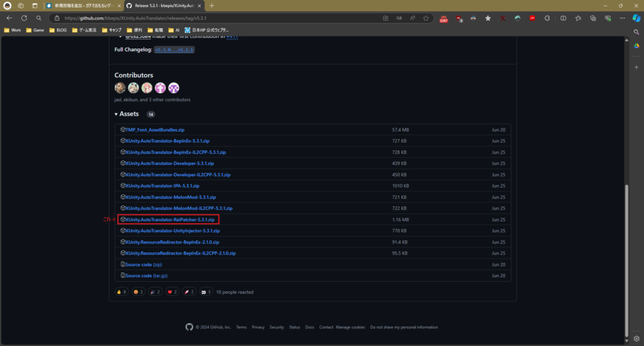Open the Terms footer link

[241, 328]
